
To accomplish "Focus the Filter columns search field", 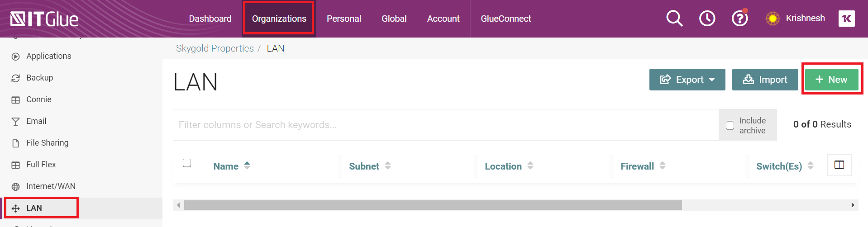I will pos(446,125).
